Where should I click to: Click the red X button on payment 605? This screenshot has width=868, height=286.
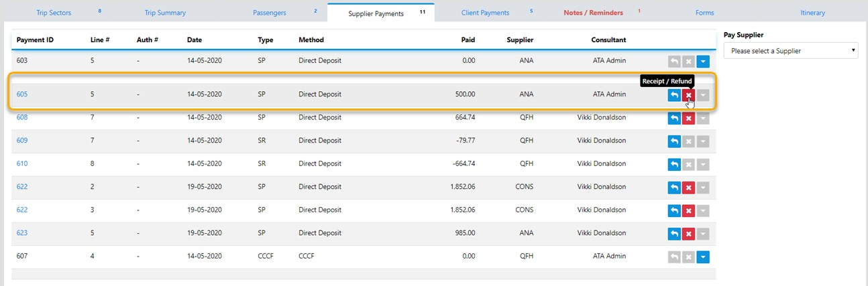click(x=688, y=95)
